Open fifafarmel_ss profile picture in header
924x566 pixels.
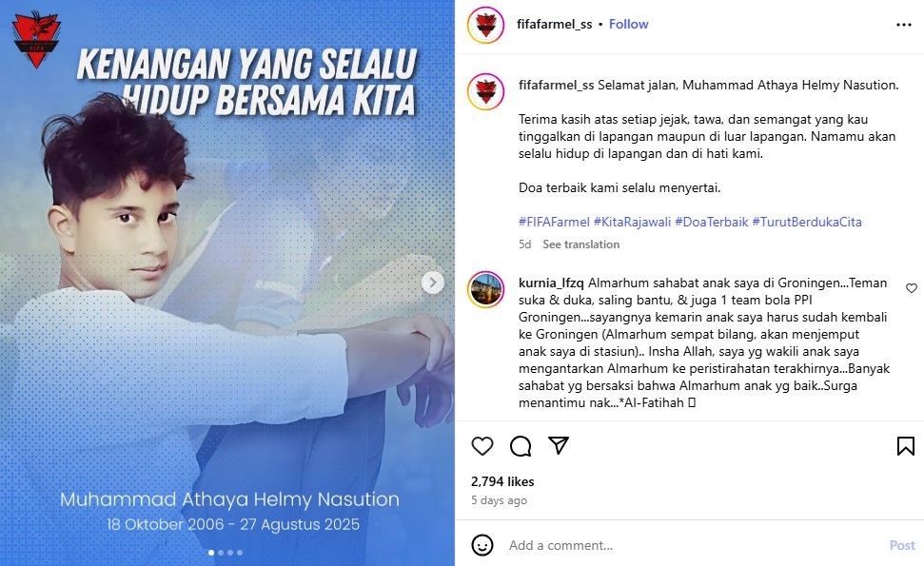point(485,26)
